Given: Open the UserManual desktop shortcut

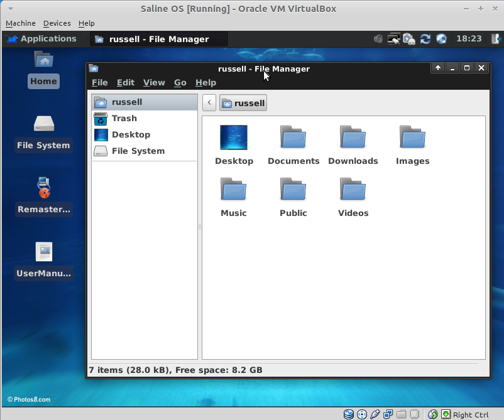Looking at the screenshot, I should click(x=43, y=252).
